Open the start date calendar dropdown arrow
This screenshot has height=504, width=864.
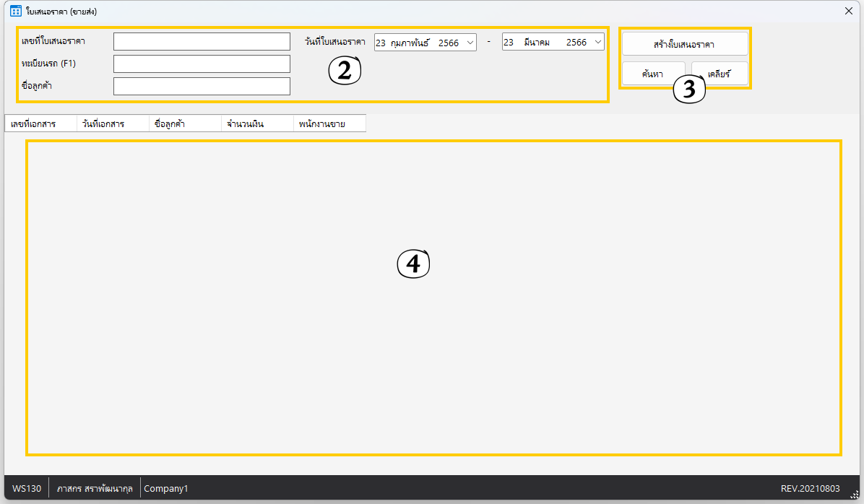470,43
